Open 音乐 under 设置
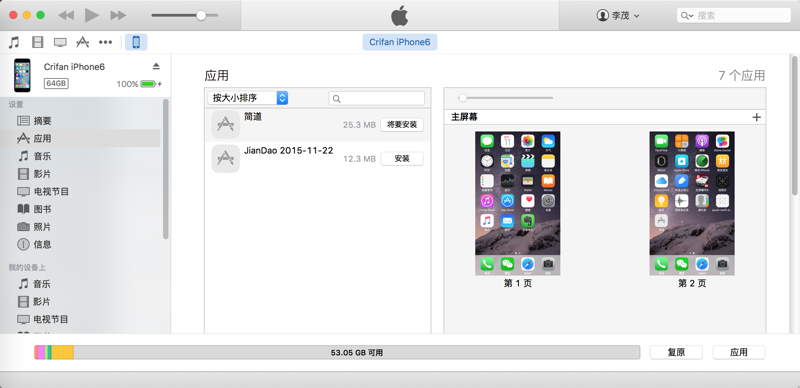Screen dimensions: 800x388 (42, 156)
